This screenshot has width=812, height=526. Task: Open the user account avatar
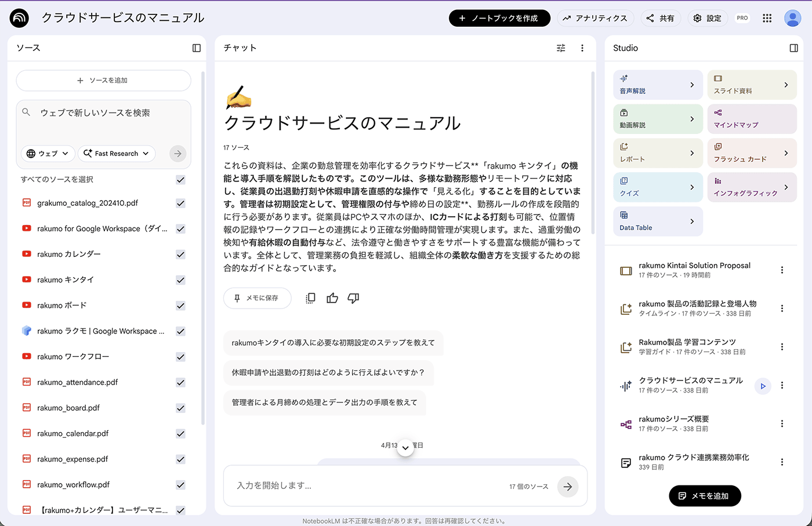[x=792, y=18]
